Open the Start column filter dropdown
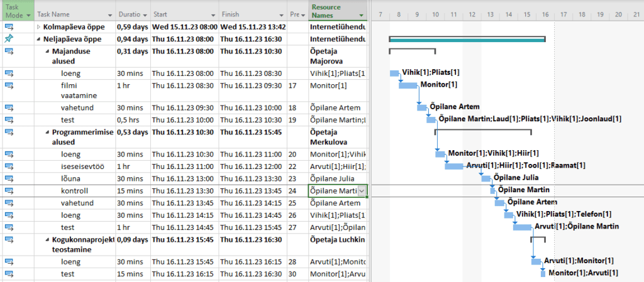644x282 pixels. click(x=214, y=14)
